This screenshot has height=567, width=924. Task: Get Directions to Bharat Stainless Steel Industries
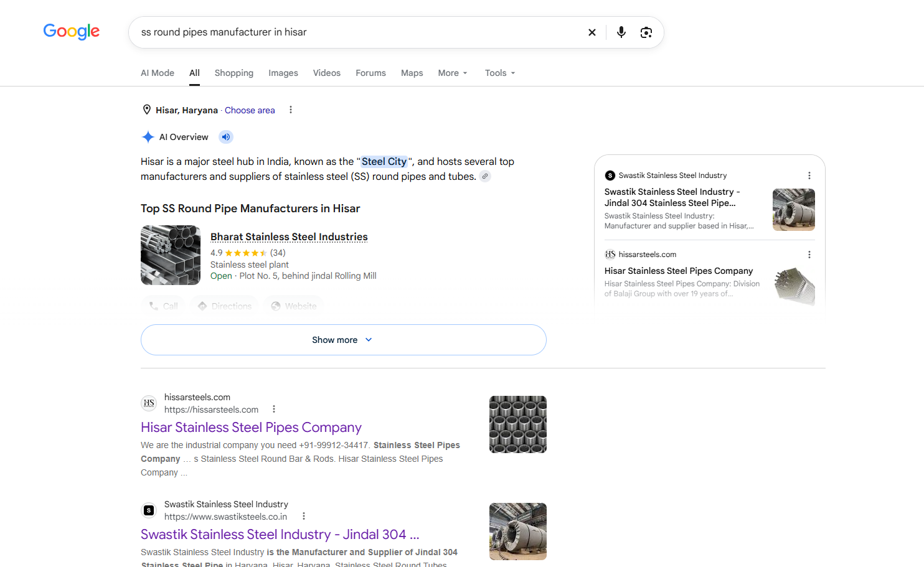pyautogui.click(x=224, y=306)
